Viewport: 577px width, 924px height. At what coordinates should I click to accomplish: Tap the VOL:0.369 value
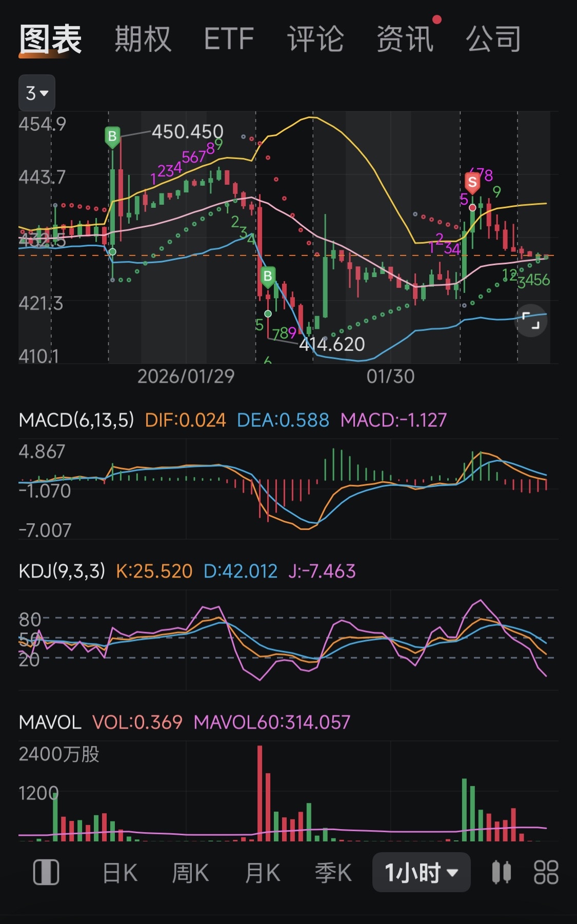137,722
